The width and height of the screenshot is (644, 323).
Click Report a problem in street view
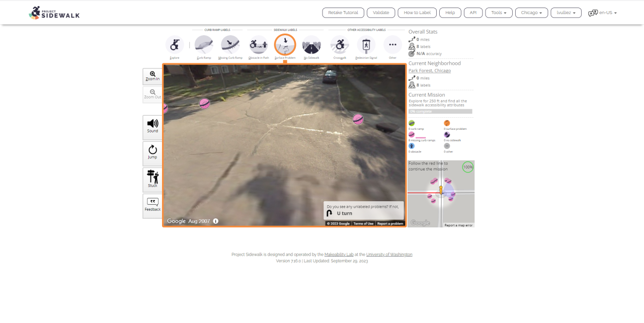(x=390, y=223)
